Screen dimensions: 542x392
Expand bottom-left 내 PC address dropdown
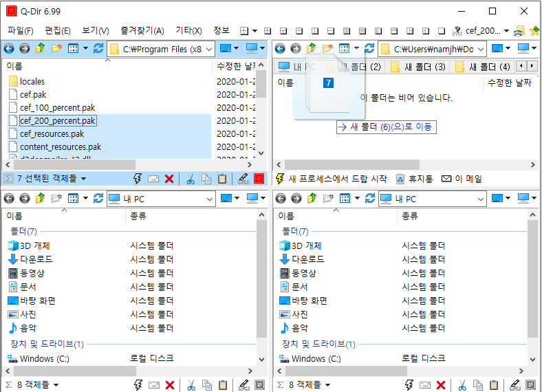(x=209, y=199)
